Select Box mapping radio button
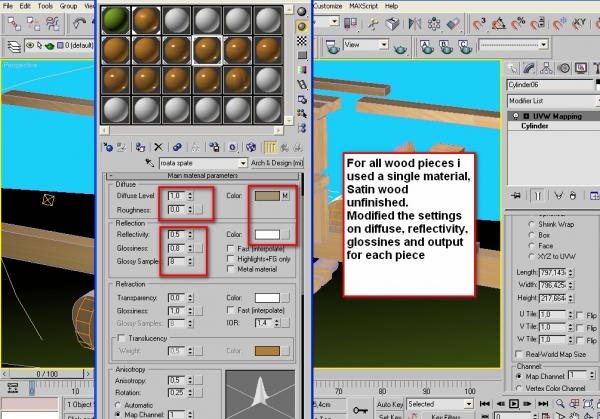This screenshot has height=419, width=600. point(531,235)
